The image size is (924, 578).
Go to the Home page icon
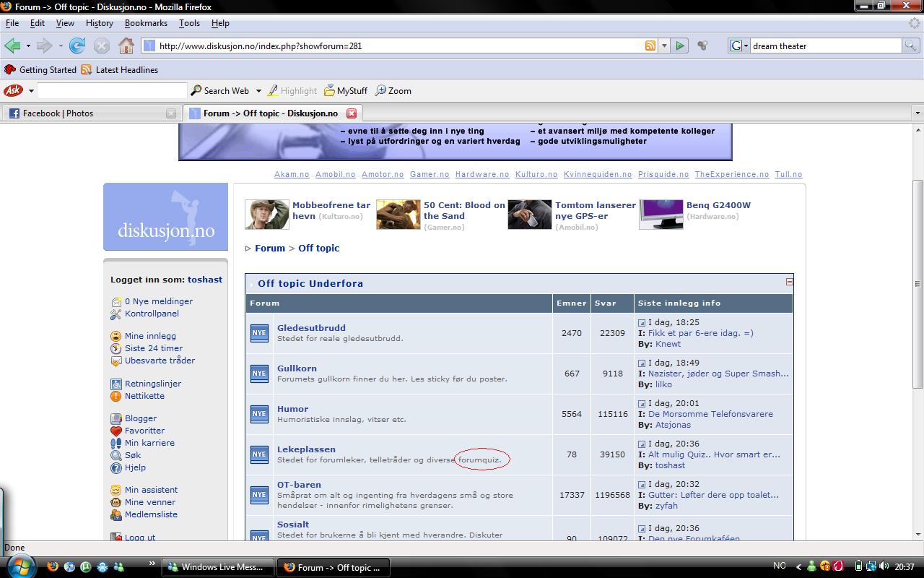point(126,46)
